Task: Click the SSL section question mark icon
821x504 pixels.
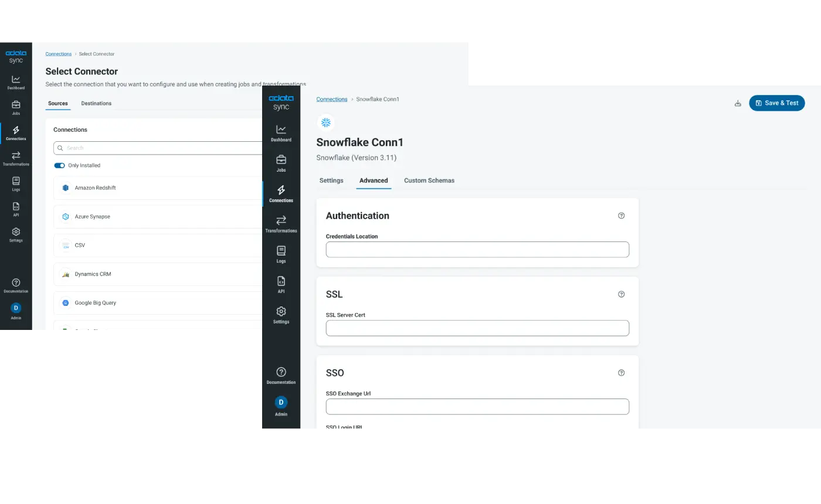Action: (x=621, y=294)
